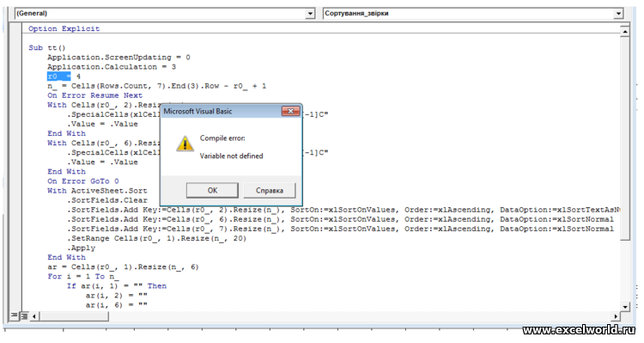Image resolution: width=644 pixels, height=343 pixels.
Task: Click the Application.Calculation = 3 line
Action: (x=112, y=67)
